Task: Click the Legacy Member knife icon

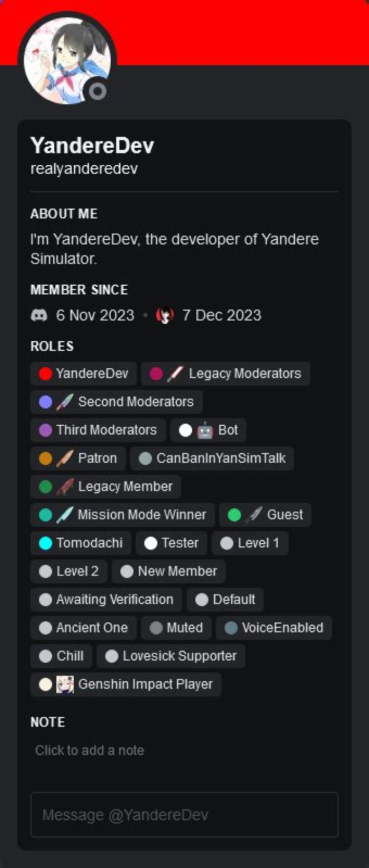Action: coord(65,486)
